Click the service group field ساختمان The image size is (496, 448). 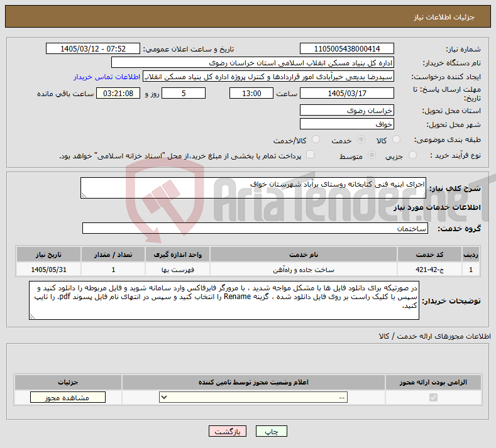(255, 228)
